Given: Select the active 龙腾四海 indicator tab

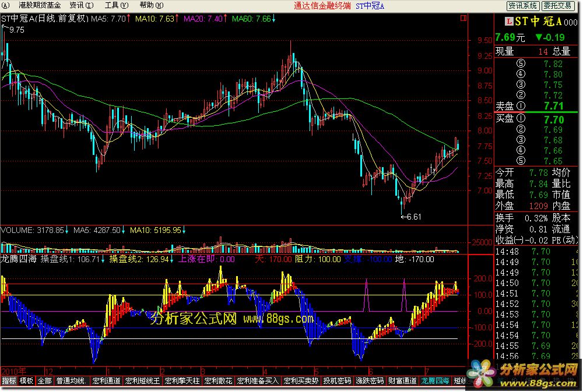Looking at the screenshot, I should pyautogui.click(x=435, y=380).
